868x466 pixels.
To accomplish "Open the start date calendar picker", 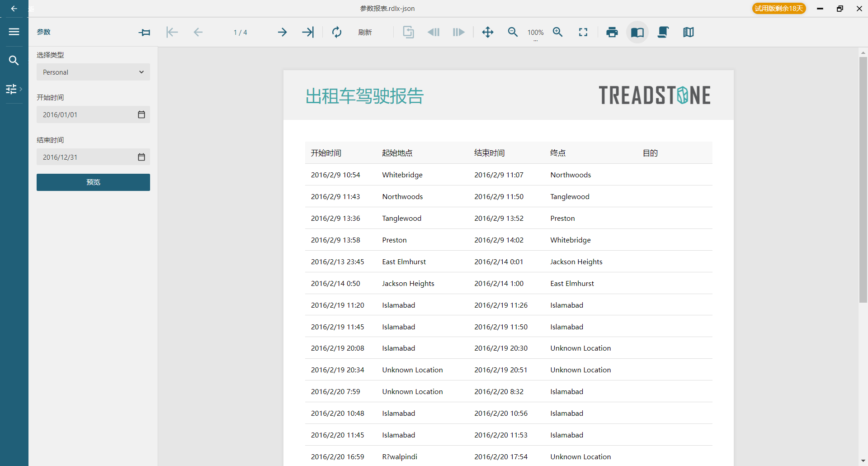I will pyautogui.click(x=142, y=114).
